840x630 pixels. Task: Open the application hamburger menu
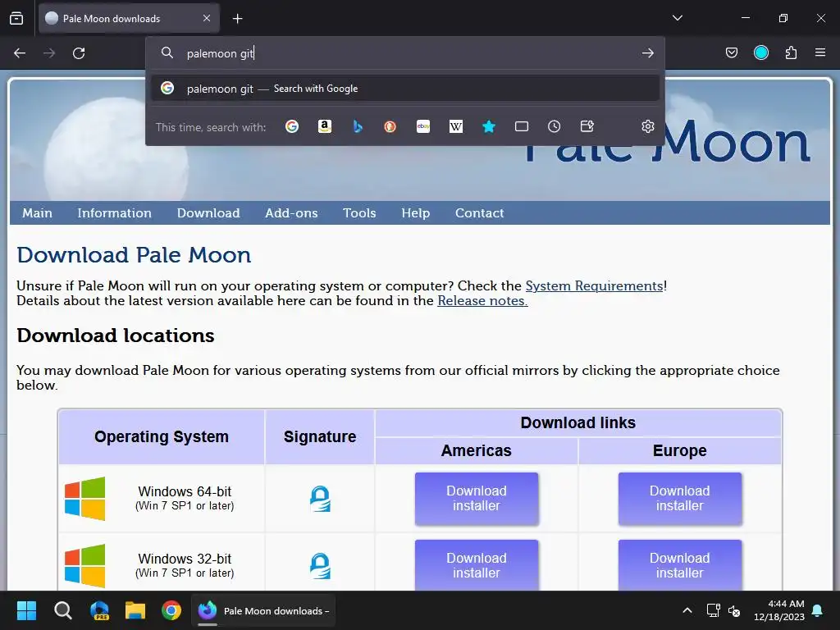[819, 52]
